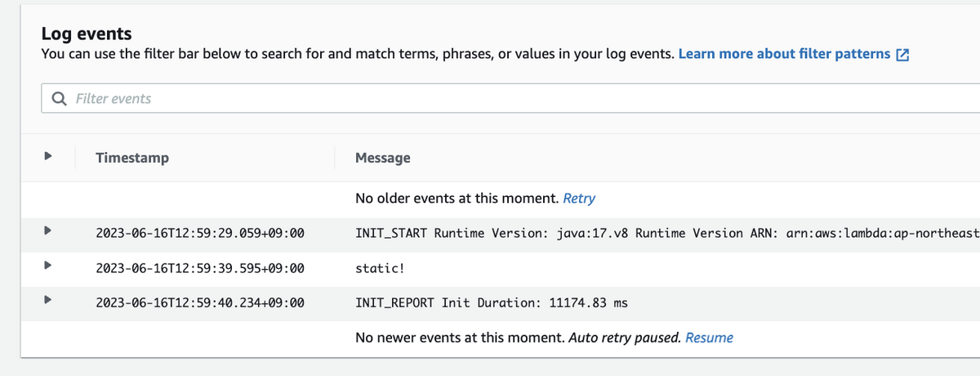Expand the static! log event row
Screen dimensions: 980x376
click(48, 266)
